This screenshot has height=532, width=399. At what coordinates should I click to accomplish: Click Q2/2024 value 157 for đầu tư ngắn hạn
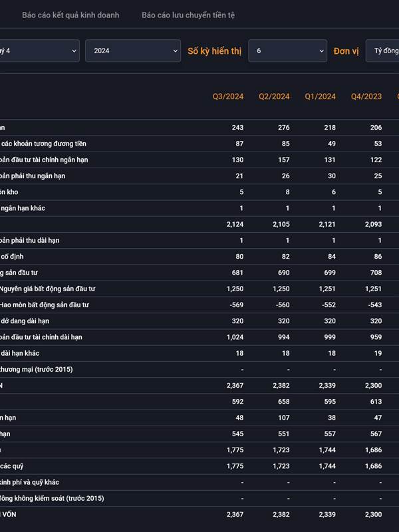tap(284, 160)
